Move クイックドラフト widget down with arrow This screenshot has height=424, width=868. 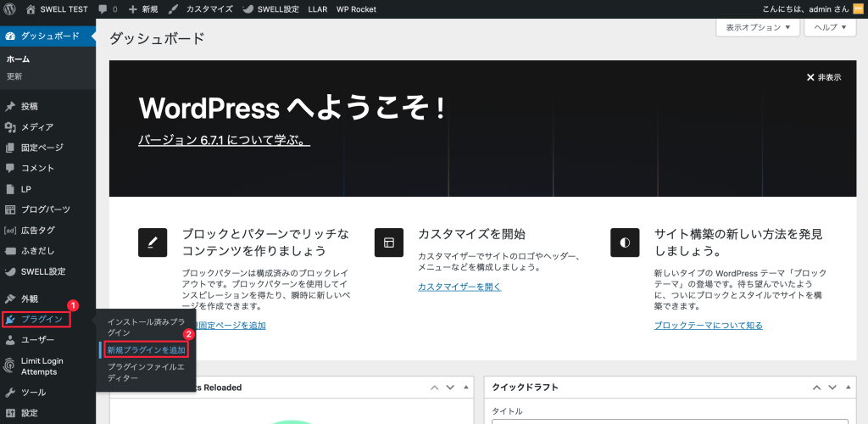click(x=832, y=388)
